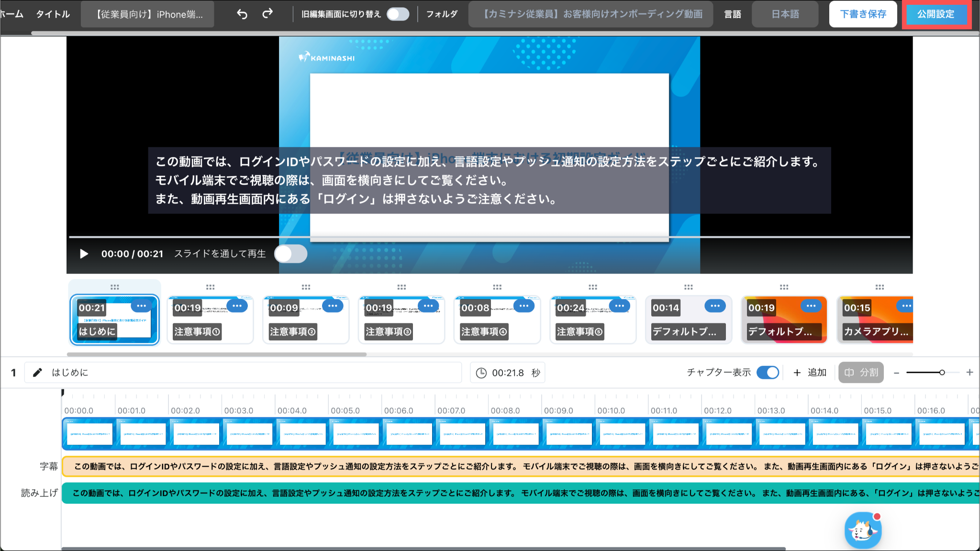The image size is (980, 551).
Task: Open three-dot menu on はじめに slide
Action: [141, 306]
